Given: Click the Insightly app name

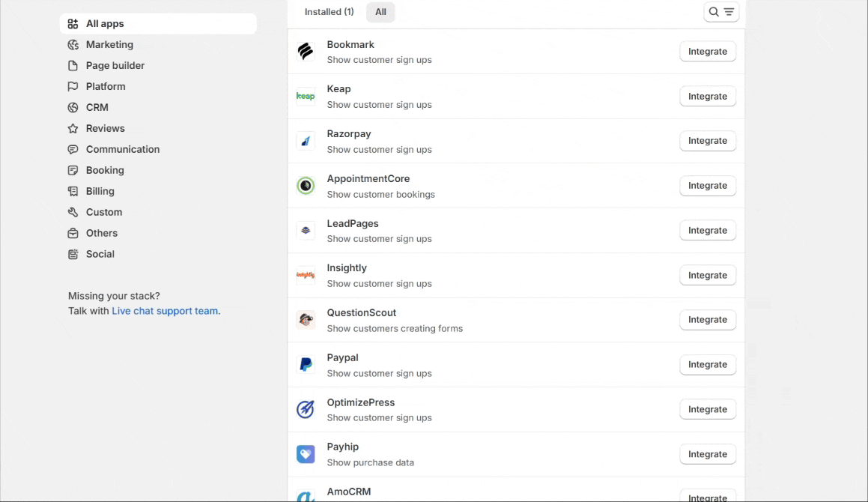Looking at the screenshot, I should click(x=347, y=267).
